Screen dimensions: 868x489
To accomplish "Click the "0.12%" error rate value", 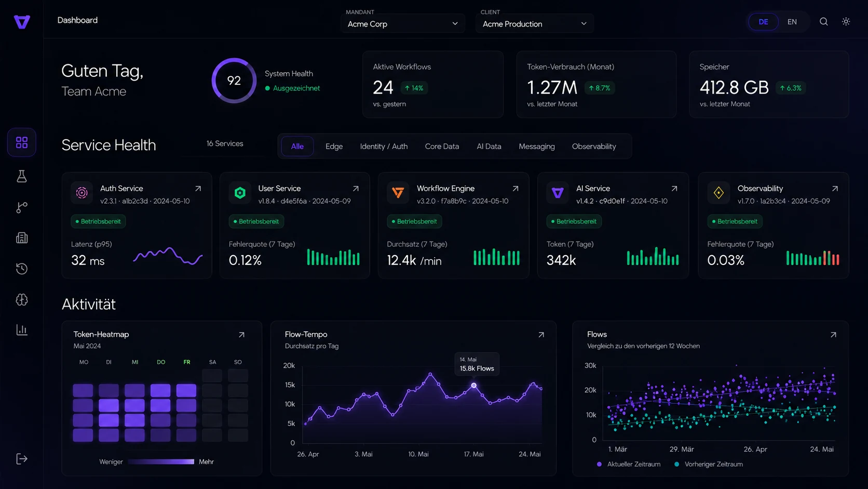I will 245,260.
